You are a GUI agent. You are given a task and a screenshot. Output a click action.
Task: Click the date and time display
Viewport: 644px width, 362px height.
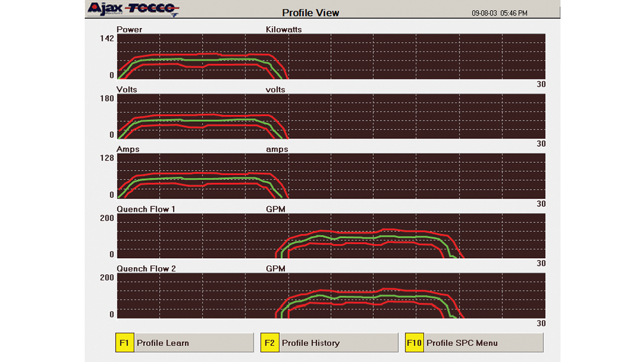[500, 13]
